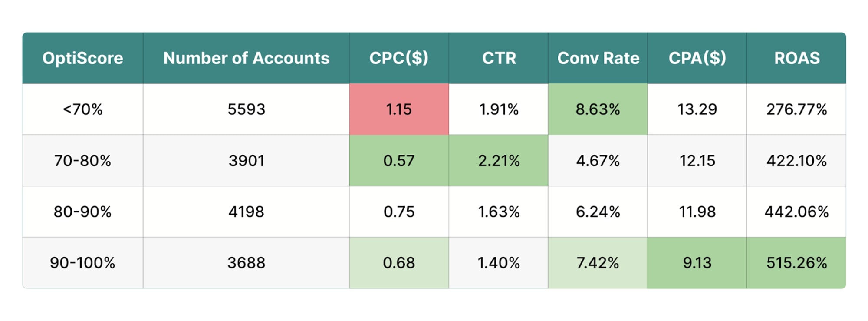Click the CPA($) column header
The height and width of the screenshot is (321, 868).
(697, 58)
